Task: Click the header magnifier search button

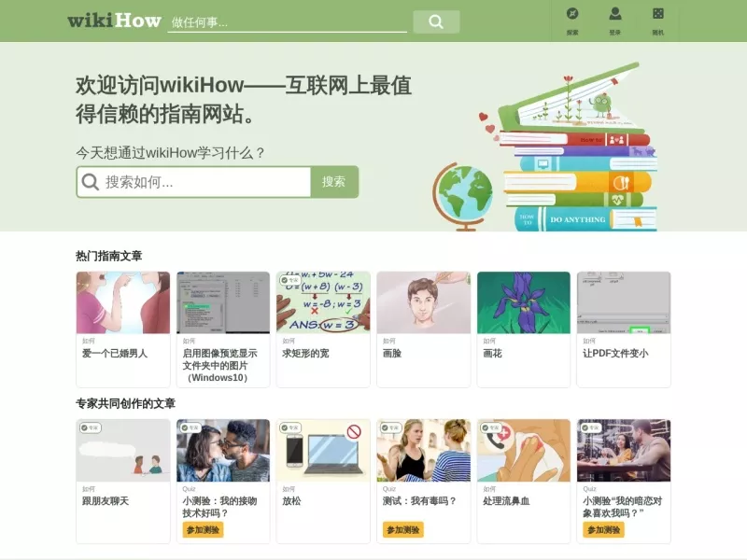Action: pyautogui.click(x=436, y=21)
